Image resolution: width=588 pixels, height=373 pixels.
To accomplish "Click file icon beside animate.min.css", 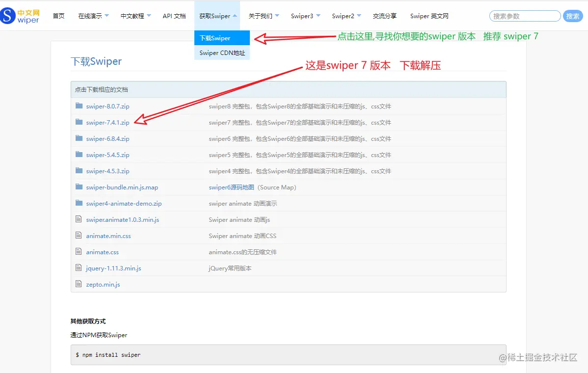I will (79, 235).
